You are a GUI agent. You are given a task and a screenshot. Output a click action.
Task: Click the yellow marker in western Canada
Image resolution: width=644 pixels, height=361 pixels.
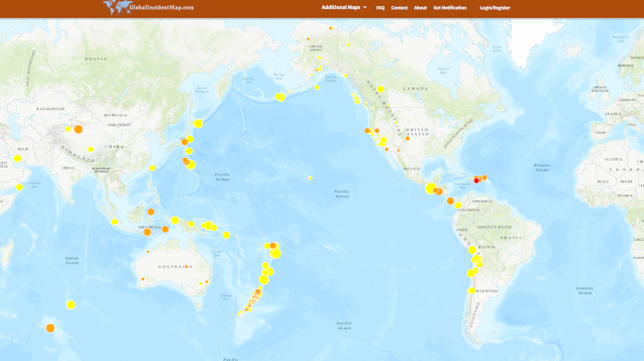(380, 89)
